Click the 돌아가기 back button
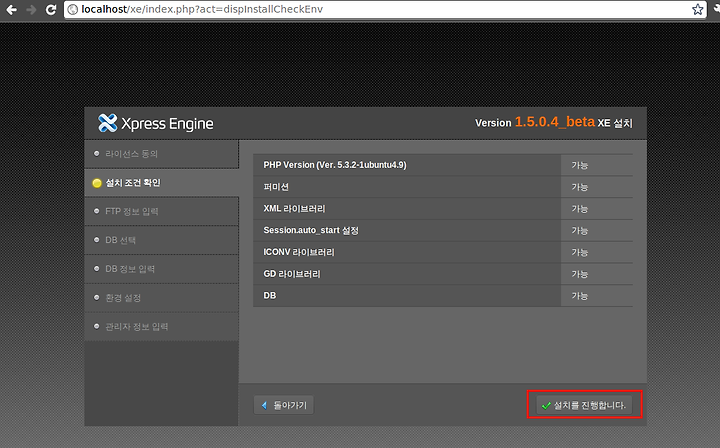This screenshot has height=448, width=720. (284, 405)
